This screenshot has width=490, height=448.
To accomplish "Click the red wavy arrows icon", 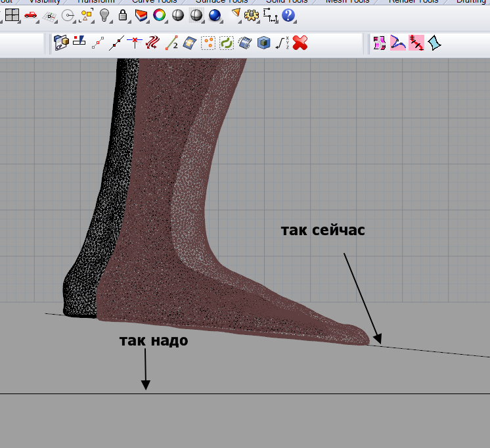I will pyautogui.click(x=153, y=43).
